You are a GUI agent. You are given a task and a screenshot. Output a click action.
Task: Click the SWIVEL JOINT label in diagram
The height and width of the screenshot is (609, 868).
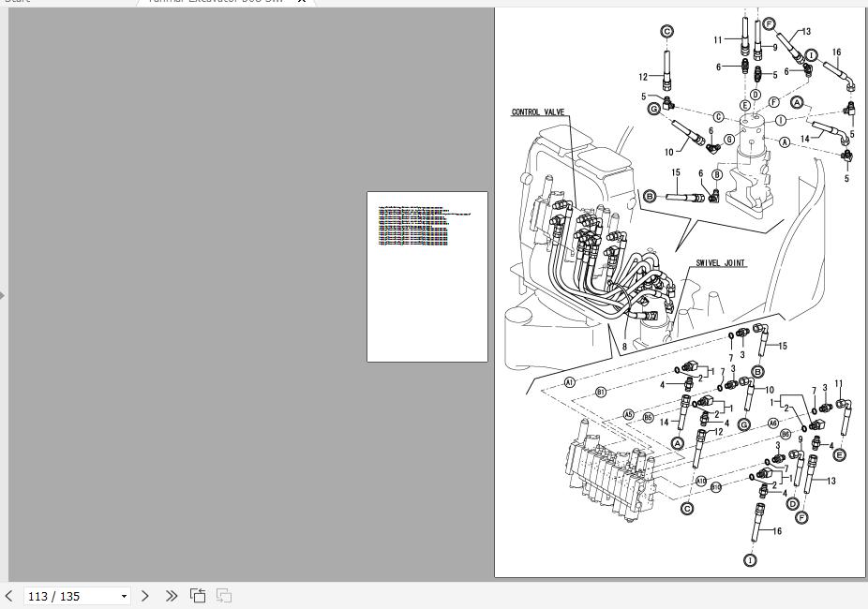coord(721,263)
